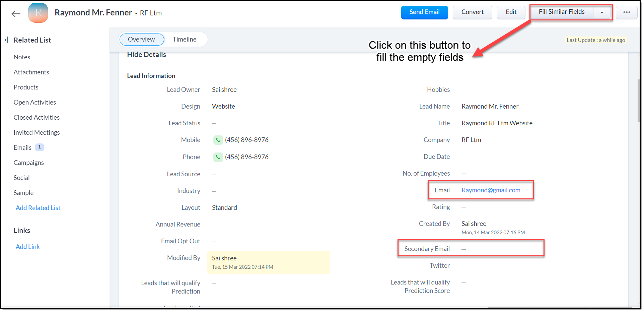Click the Add Related List link
This screenshot has height=312, width=644.
pyautogui.click(x=38, y=208)
